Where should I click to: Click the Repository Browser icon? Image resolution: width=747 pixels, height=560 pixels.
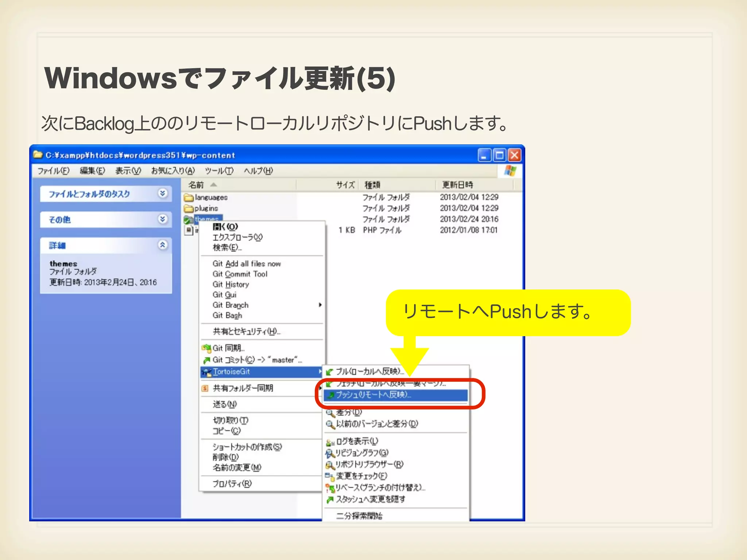tap(330, 465)
